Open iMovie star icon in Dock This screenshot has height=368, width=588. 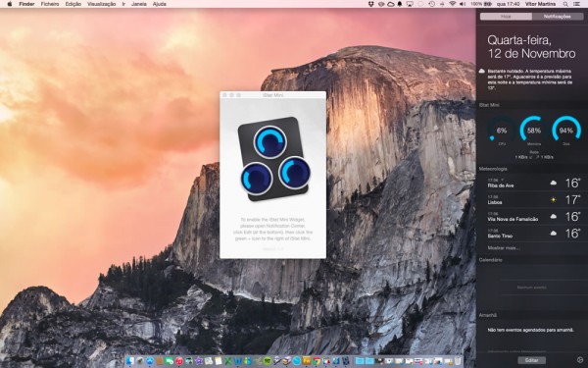(199, 361)
